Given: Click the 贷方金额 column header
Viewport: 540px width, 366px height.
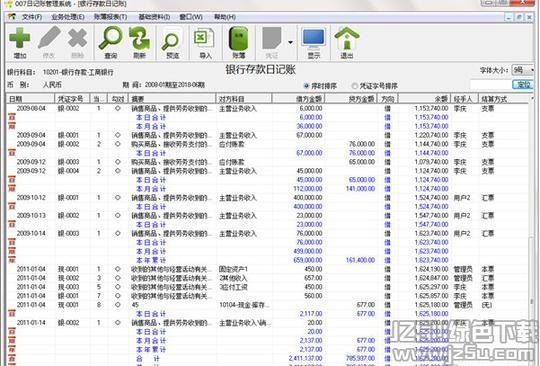Looking at the screenshot, I should [351, 99].
